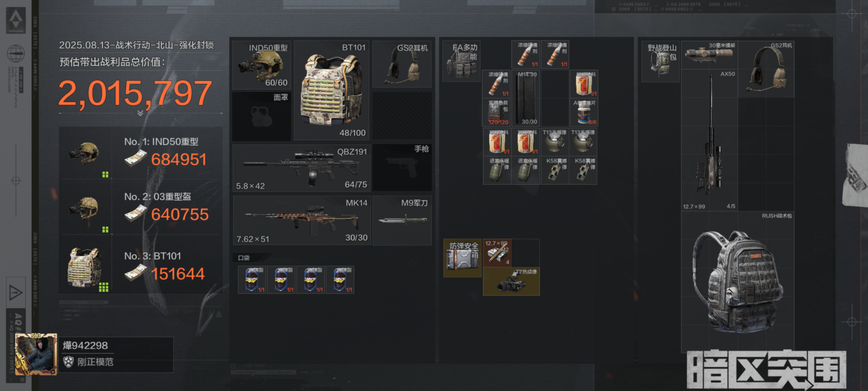868x391 pixels.
Task: Click the triangle icon in the sidebar
Action: (15, 292)
